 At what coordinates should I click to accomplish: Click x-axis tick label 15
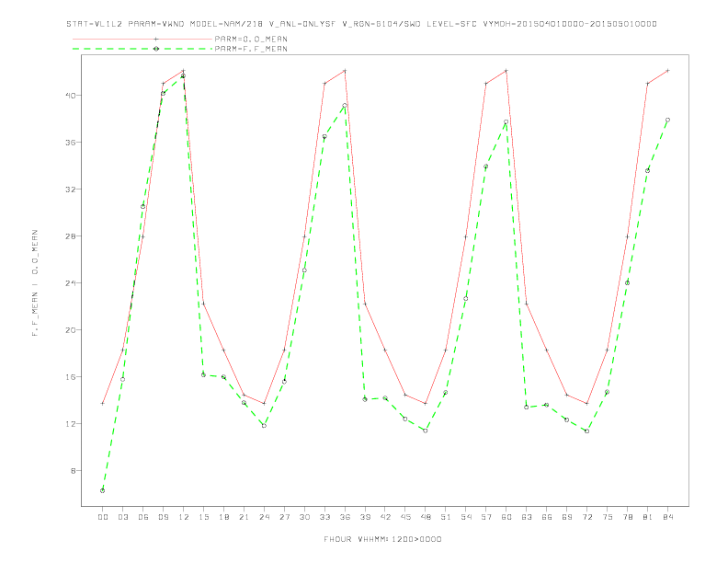pyautogui.click(x=203, y=517)
